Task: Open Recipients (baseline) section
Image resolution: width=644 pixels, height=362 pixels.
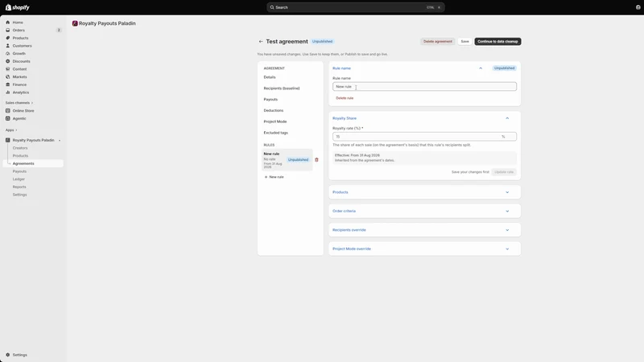Action: coord(281,88)
